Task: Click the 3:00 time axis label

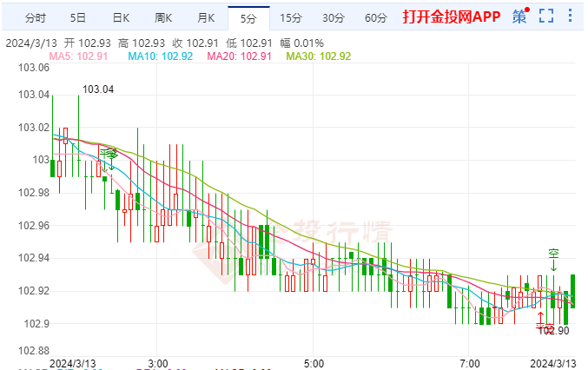Action: pos(158,364)
